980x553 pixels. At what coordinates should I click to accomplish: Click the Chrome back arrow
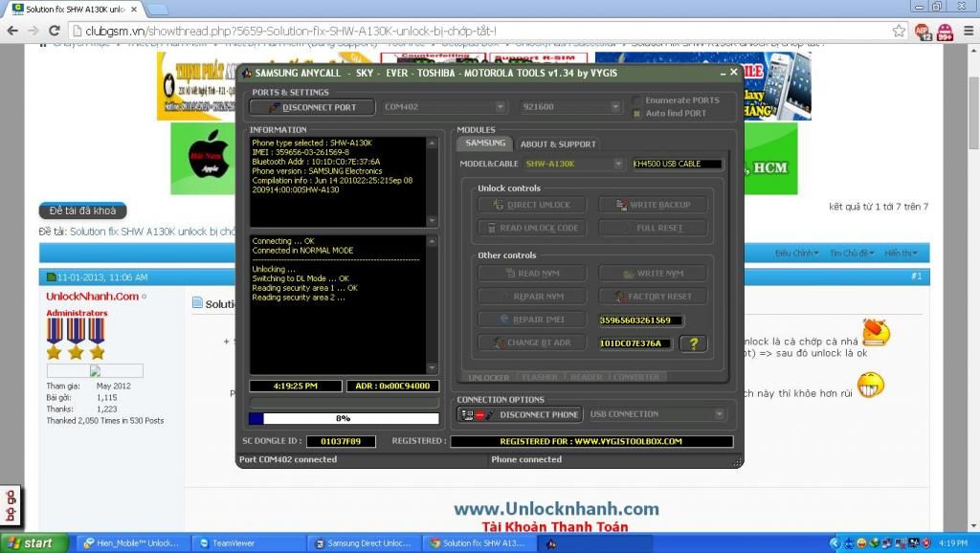pyautogui.click(x=12, y=31)
